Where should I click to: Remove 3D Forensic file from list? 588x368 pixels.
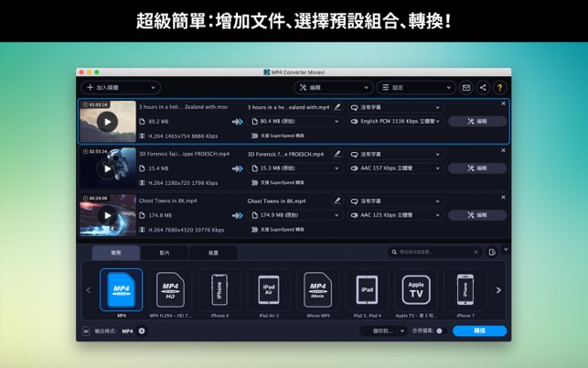pyautogui.click(x=503, y=150)
